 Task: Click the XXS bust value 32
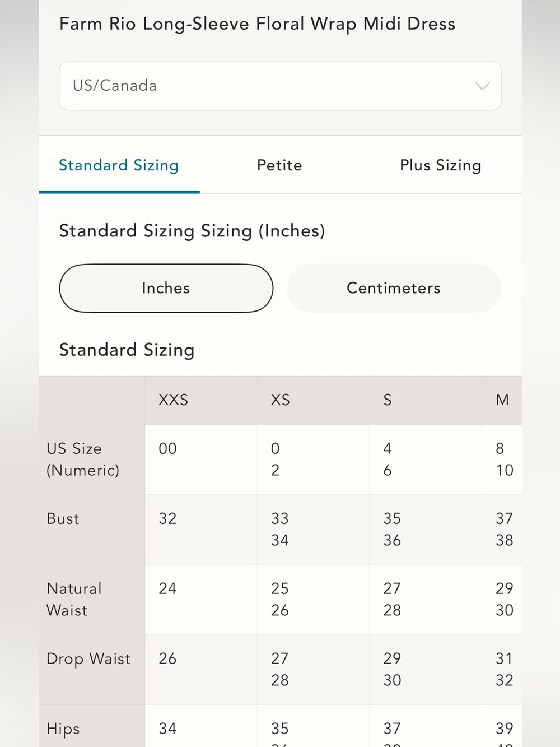pyautogui.click(x=167, y=519)
